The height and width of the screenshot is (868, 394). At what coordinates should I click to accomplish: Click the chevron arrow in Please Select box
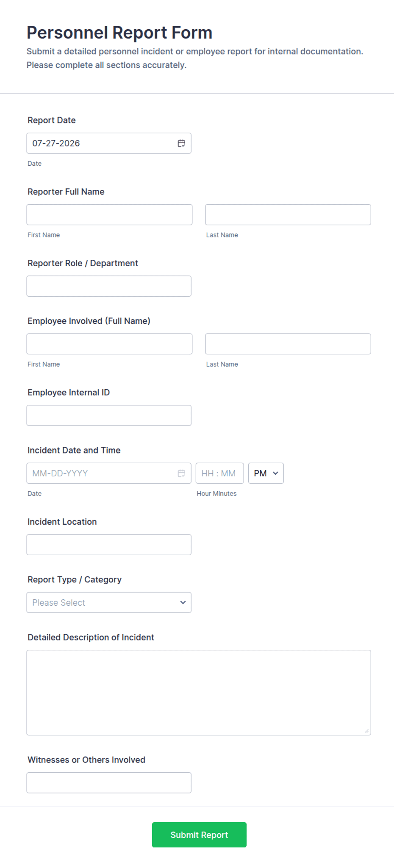click(x=183, y=603)
